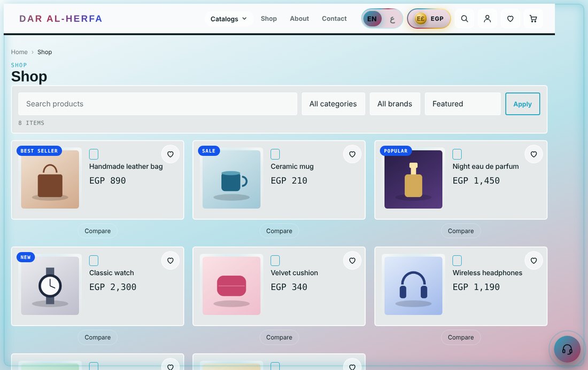Tick the Ceramic mug checkbox
588x370 pixels.
[x=275, y=154]
